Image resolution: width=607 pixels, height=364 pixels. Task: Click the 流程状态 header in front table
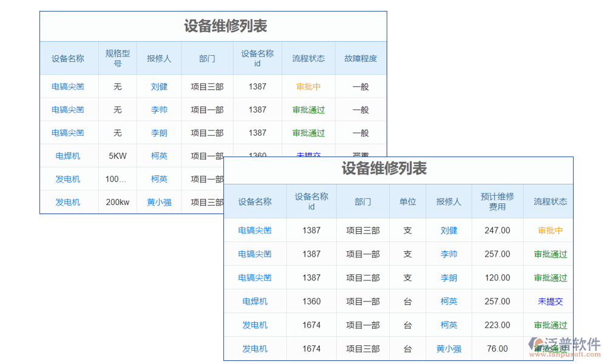point(549,201)
